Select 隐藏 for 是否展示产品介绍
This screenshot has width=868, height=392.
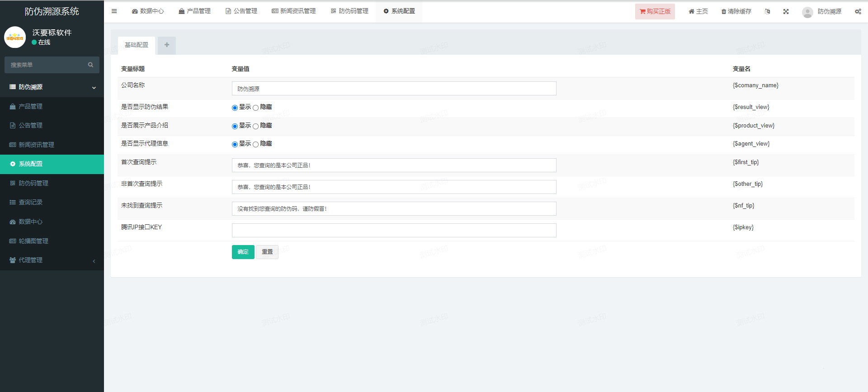[255, 127]
